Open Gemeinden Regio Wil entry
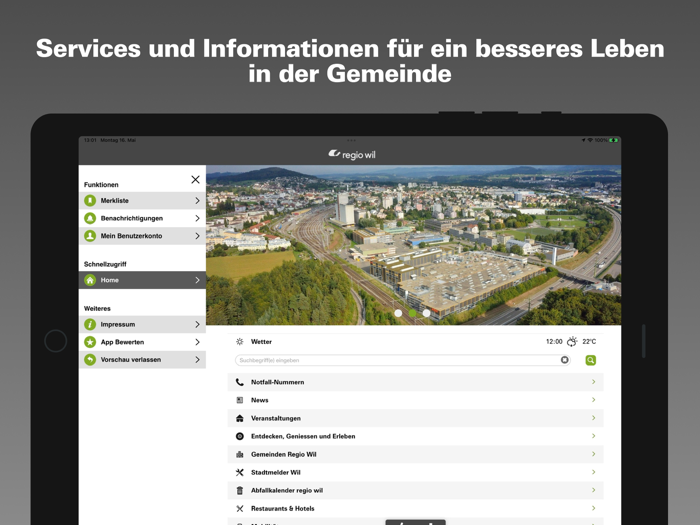This screenshot has width=700, height=525. (416, 454)
